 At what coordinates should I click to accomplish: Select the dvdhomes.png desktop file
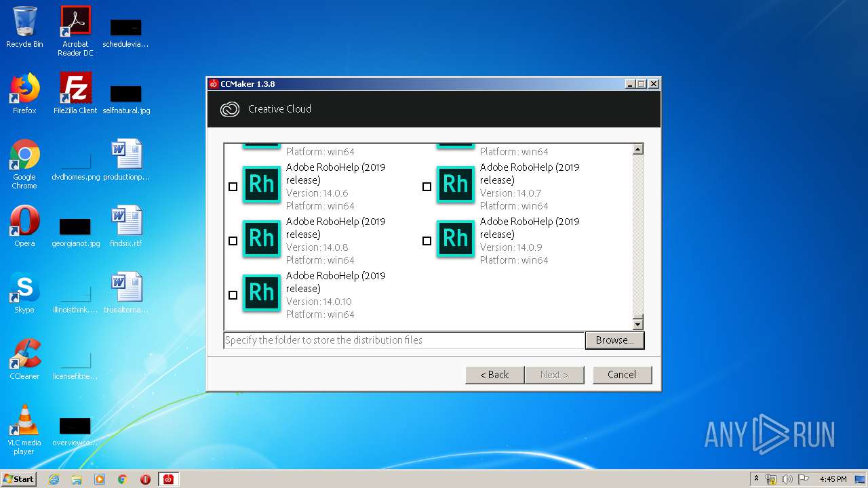75,165
